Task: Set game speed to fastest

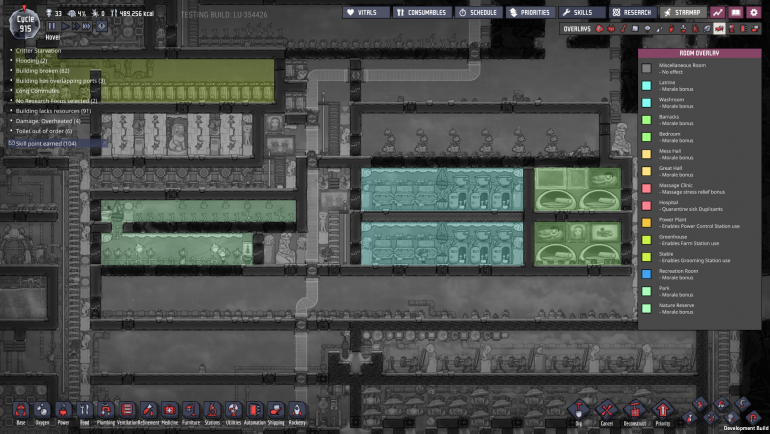Action: 86,26
